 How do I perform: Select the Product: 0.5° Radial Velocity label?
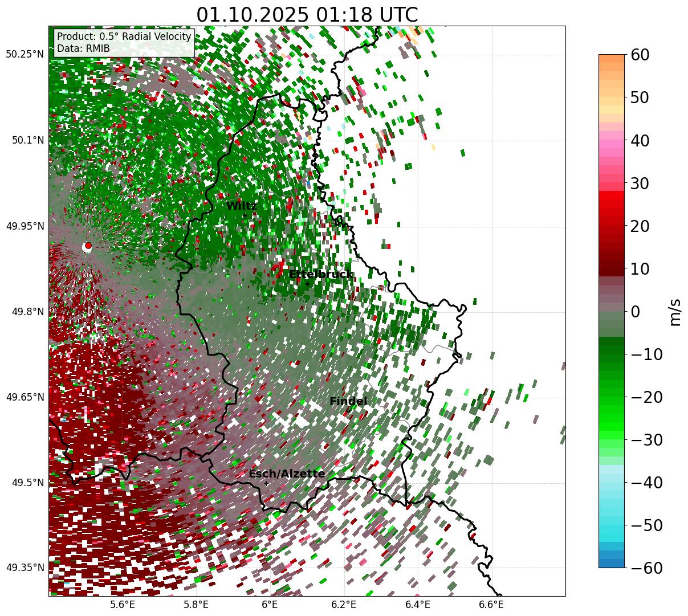click(124, 36)
